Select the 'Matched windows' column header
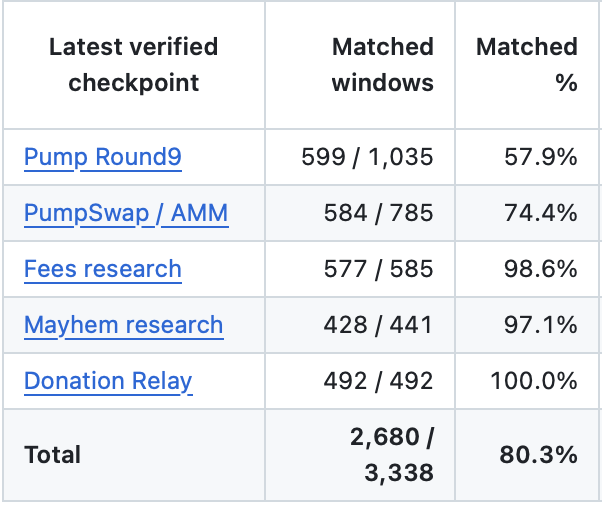Image resolution: width=602 pixels, height=508 pixels. (360, 65)
